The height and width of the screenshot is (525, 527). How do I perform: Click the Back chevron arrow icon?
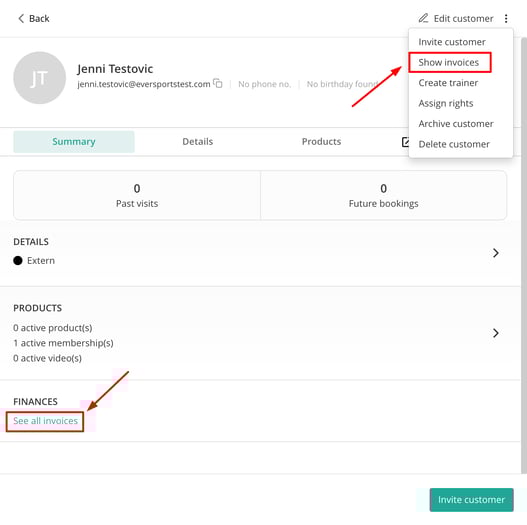coord(21,18)
